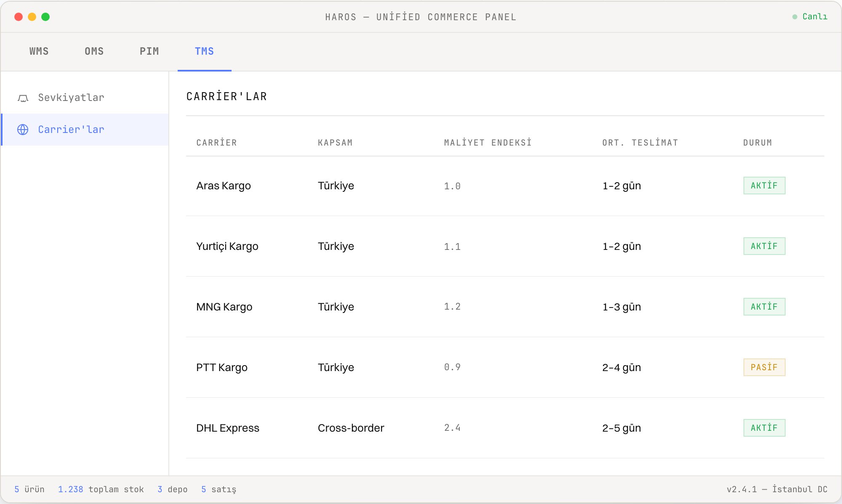Click the 5 satış status entry
Screen dimensions: 842x504
[219, 489]
